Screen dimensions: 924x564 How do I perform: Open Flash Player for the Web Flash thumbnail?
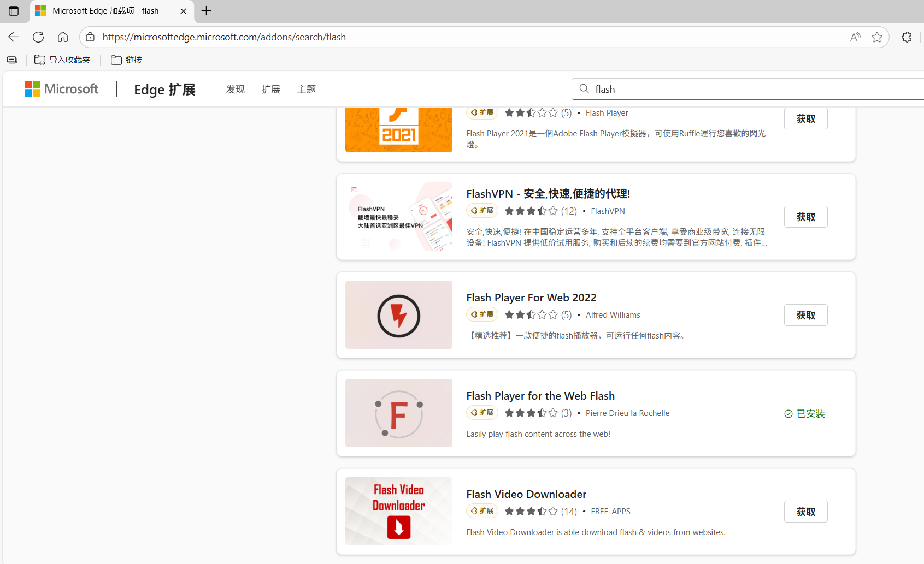pos(399,413)
